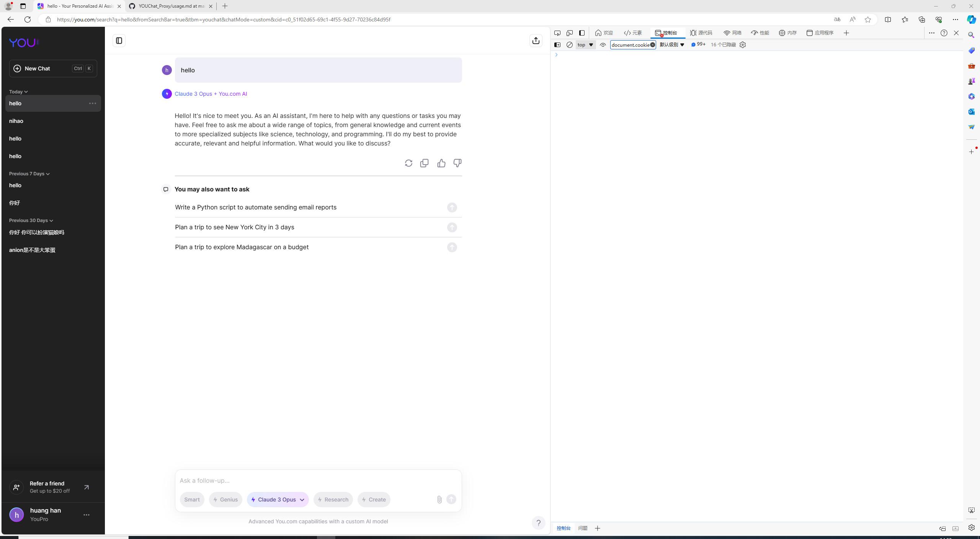The image size is (980, 539).
Task: Open the nihao chat in history
Action: [x=16, y=121]
